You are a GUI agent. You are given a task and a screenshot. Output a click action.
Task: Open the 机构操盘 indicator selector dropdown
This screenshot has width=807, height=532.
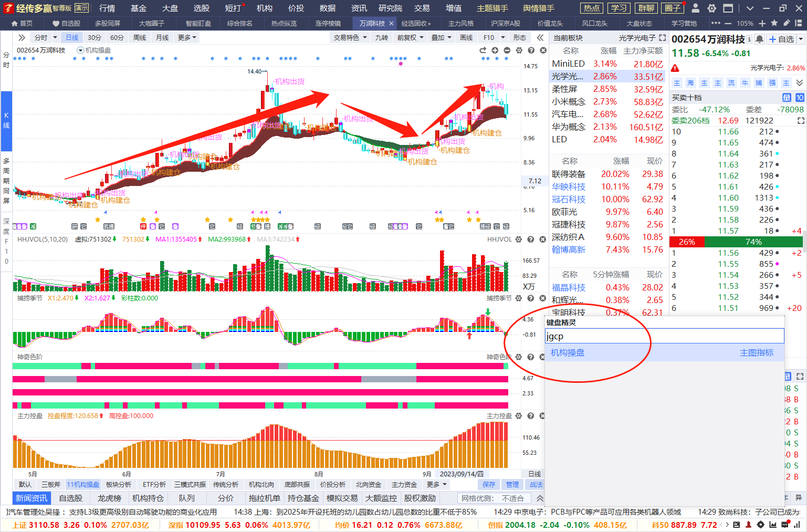(80, 50)
